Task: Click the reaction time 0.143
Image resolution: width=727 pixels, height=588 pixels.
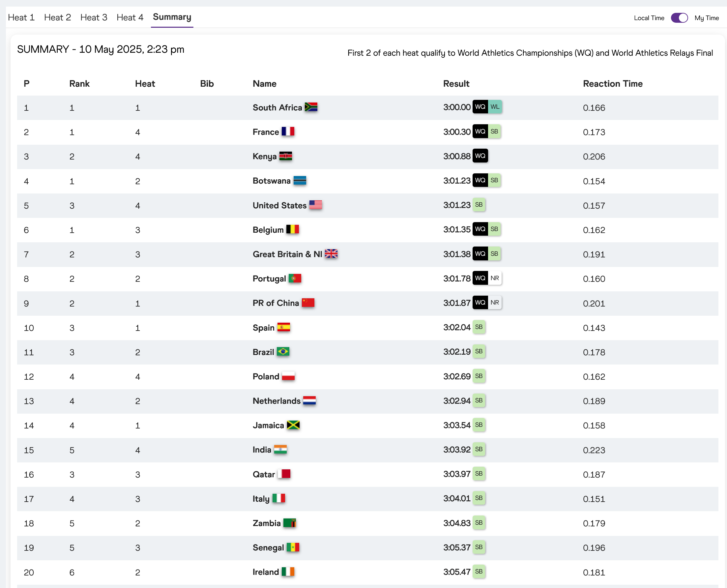Action: pos(594,328)
